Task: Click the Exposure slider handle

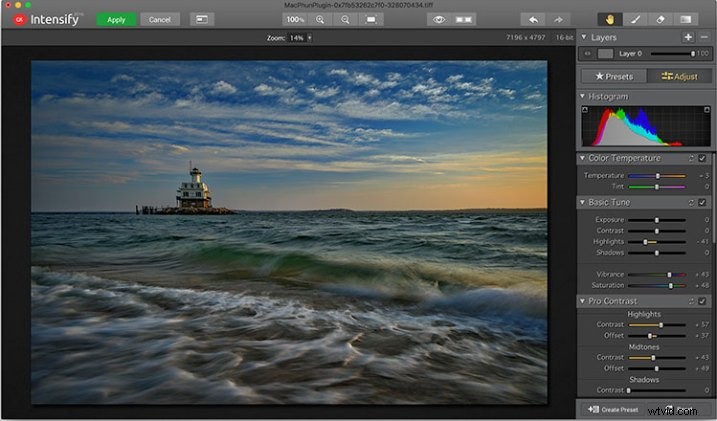Action: pos(657,220)
